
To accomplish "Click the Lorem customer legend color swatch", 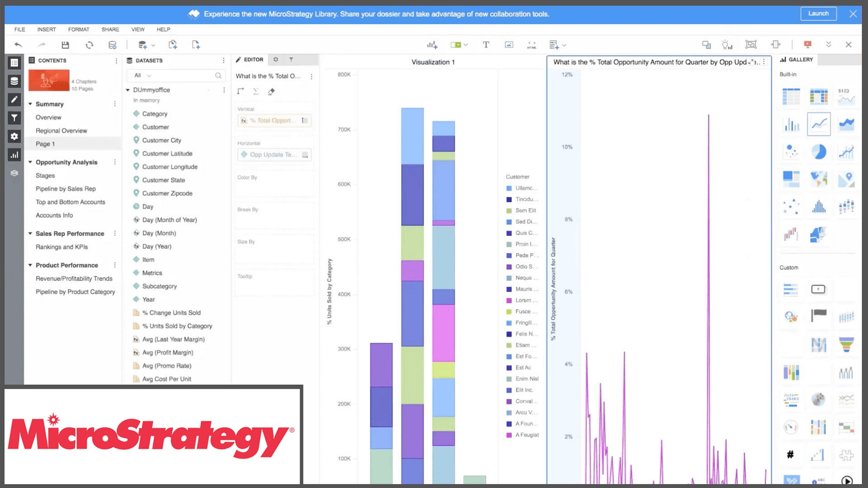I will pyautogui.click(x=509, y=301).
